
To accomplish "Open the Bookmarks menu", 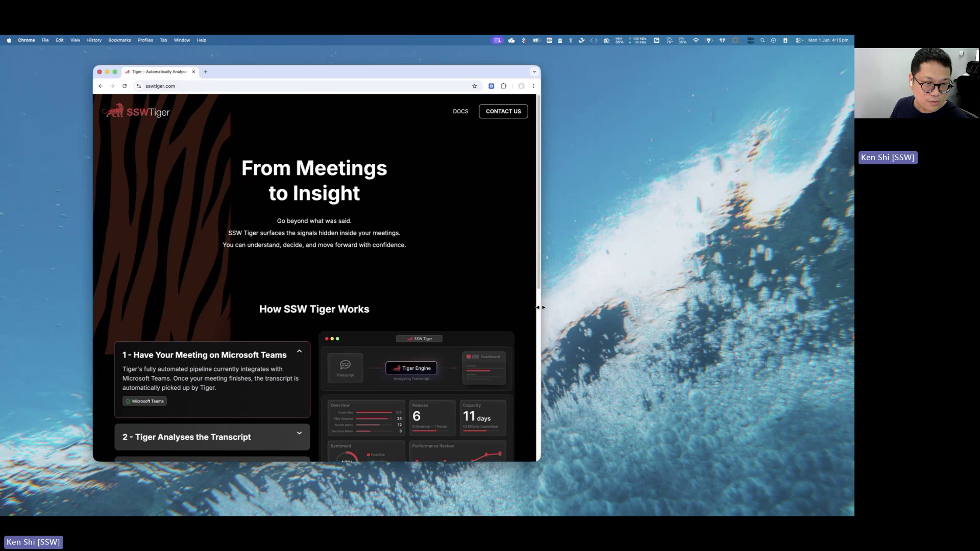I will coord(119,40).
